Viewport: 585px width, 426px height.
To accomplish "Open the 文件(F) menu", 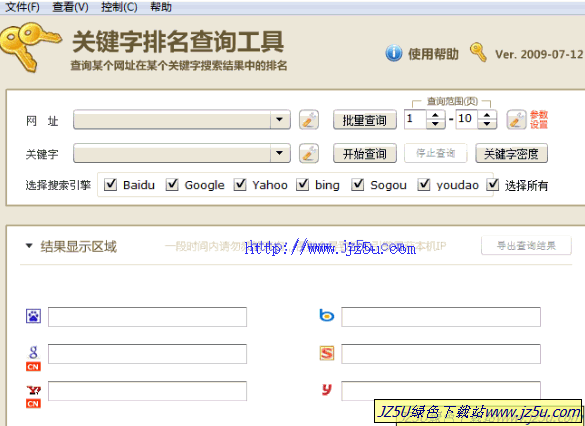I will (x=22, y=7).
